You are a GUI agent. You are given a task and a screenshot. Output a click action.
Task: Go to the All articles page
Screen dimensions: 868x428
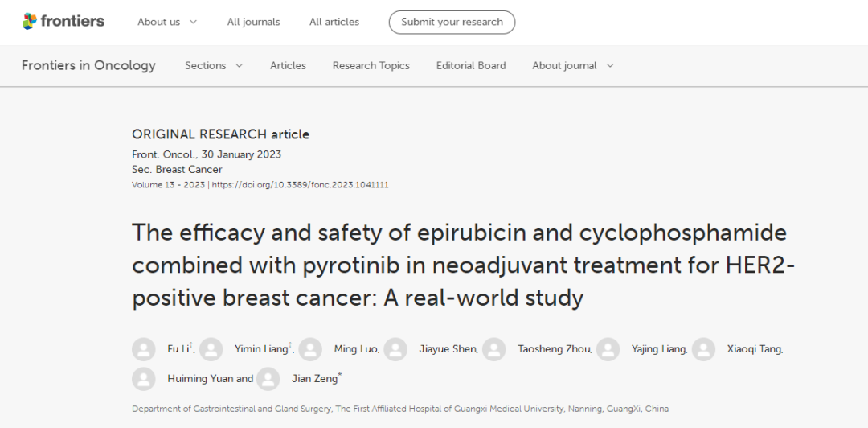(334, 22)
